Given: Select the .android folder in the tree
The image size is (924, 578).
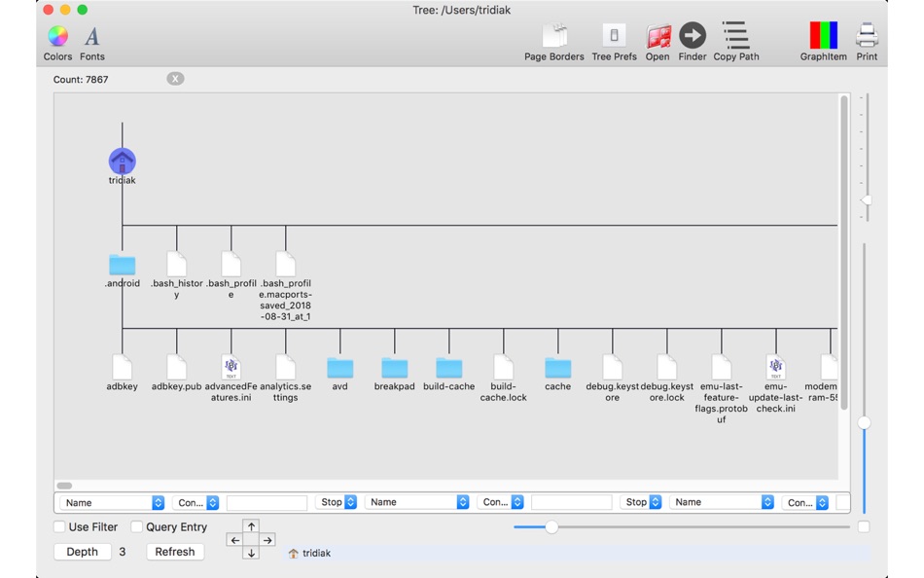Looking at the screenshot, I should 122,271.
